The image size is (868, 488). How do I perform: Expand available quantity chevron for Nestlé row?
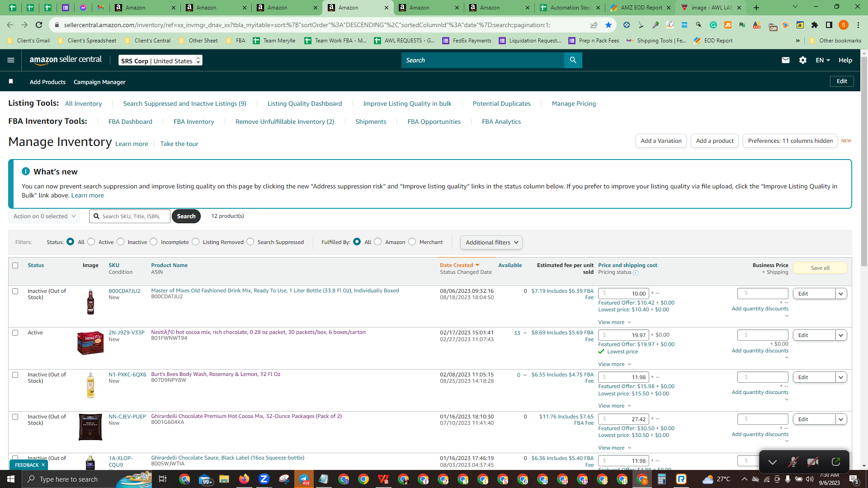tap(525, 333)
